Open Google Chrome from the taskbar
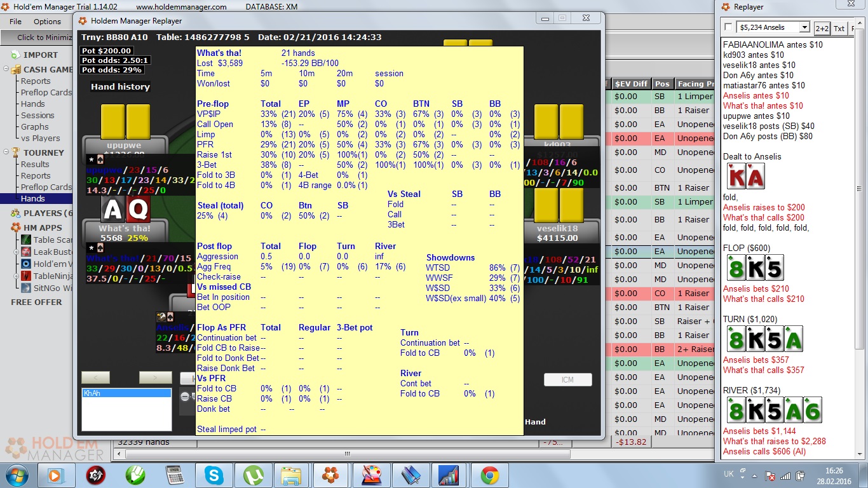 (489, 475)
